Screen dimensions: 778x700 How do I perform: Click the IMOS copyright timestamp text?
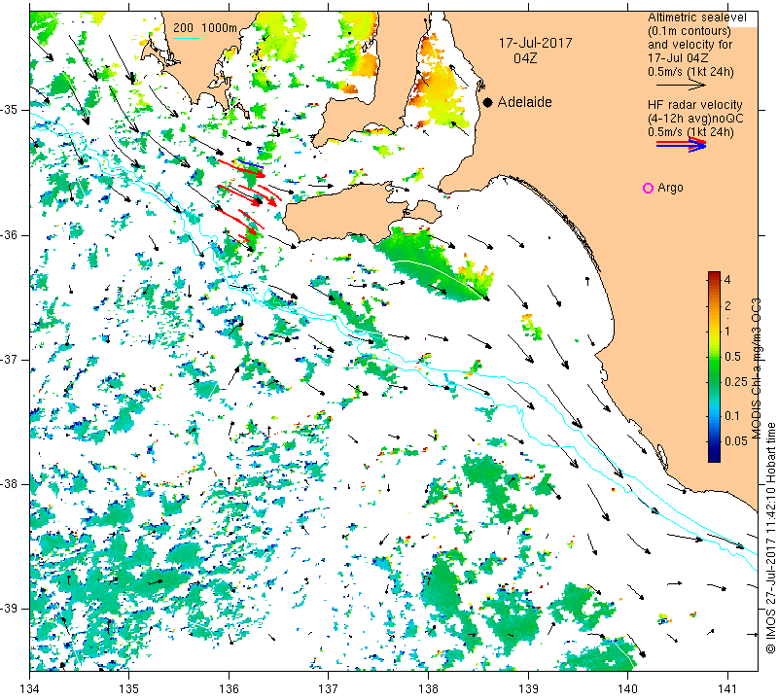[x=770, y=538]
